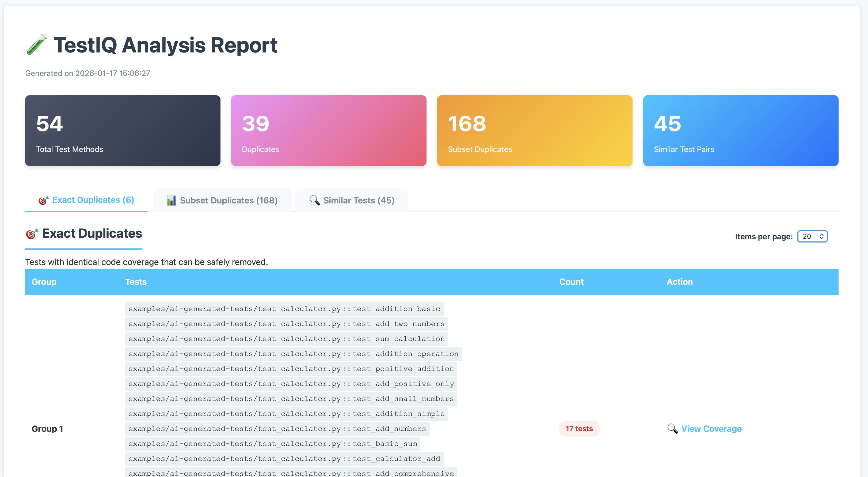Viewport: 868px width, 477px height.
Task: Click the bar chart icon on Subset Duplicates tab
Action: (172, 200)
